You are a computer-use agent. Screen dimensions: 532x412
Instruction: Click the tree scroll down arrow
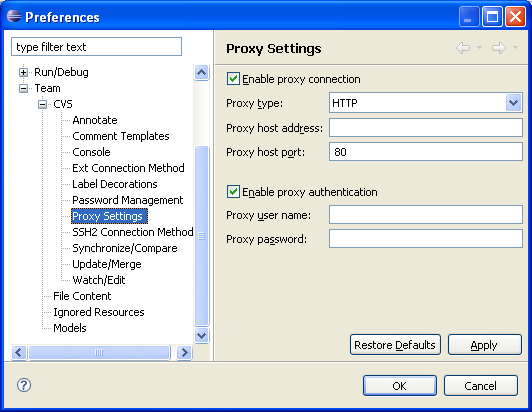[x=202, y=336]
